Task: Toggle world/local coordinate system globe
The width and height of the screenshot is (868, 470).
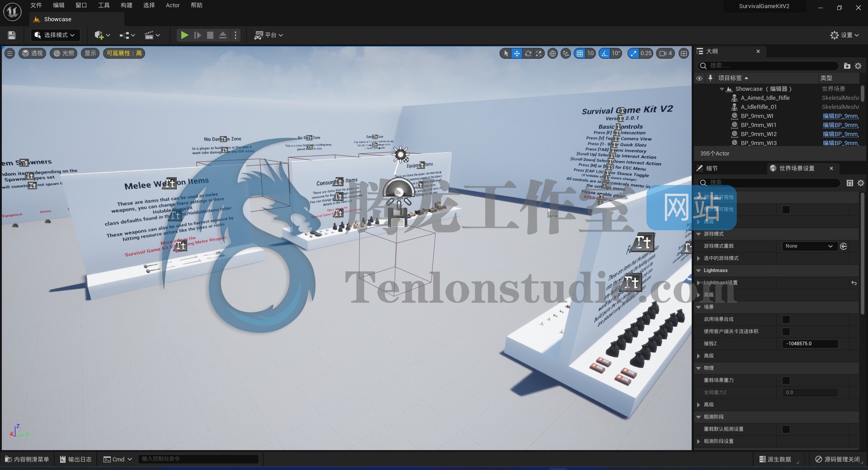Action: click(x=552, y=53)
